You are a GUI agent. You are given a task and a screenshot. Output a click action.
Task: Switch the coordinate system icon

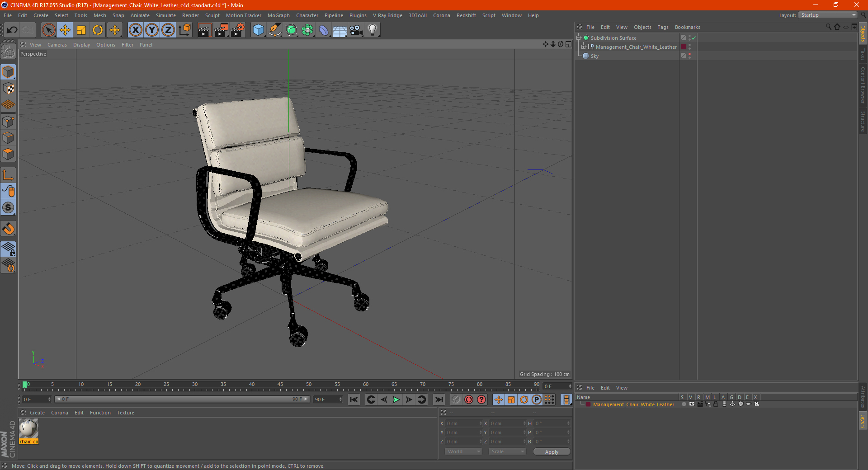click(185, 30)
